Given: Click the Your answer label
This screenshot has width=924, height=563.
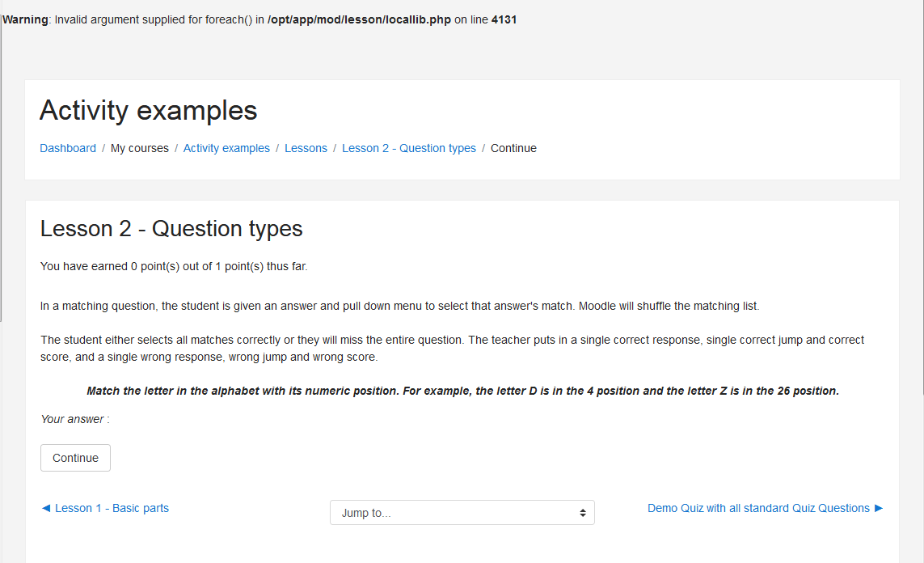Looking at the screenshot, I should pos(75,419).
